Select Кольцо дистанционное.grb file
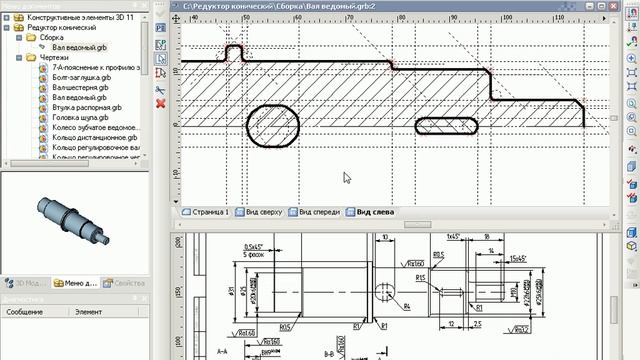 (x=95, y=138)
